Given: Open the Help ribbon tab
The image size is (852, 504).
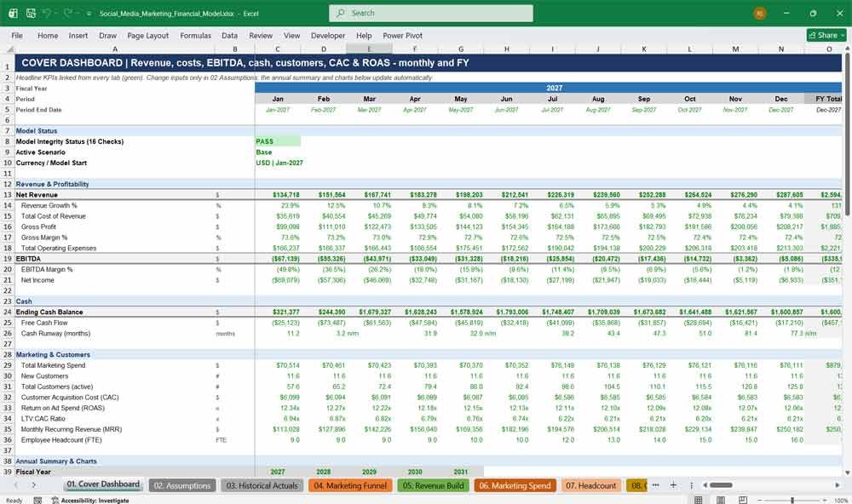Looking at the screenshot, I should point(364,35).
